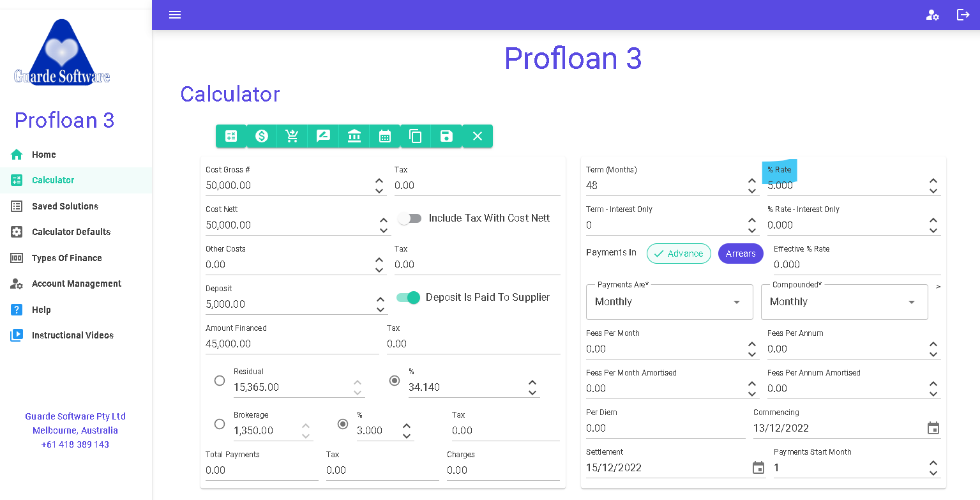Increase Other Costs with the up arrow
The image size is (980, 500).
click(x=379, y=260)
